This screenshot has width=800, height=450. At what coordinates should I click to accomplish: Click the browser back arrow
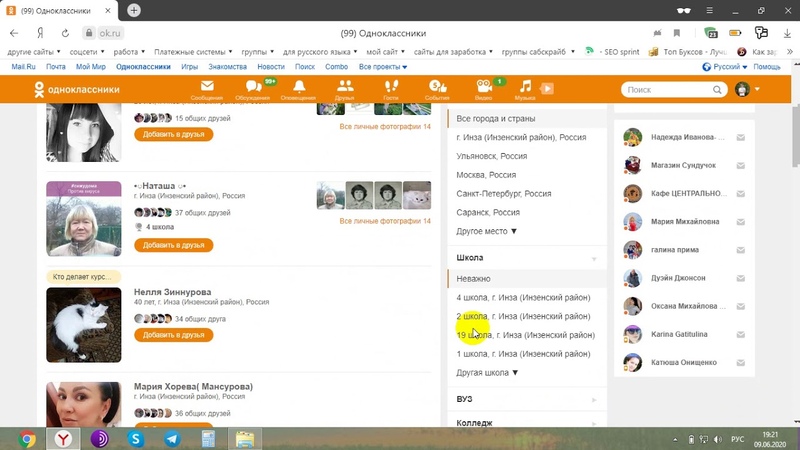[x=14, y=33]
